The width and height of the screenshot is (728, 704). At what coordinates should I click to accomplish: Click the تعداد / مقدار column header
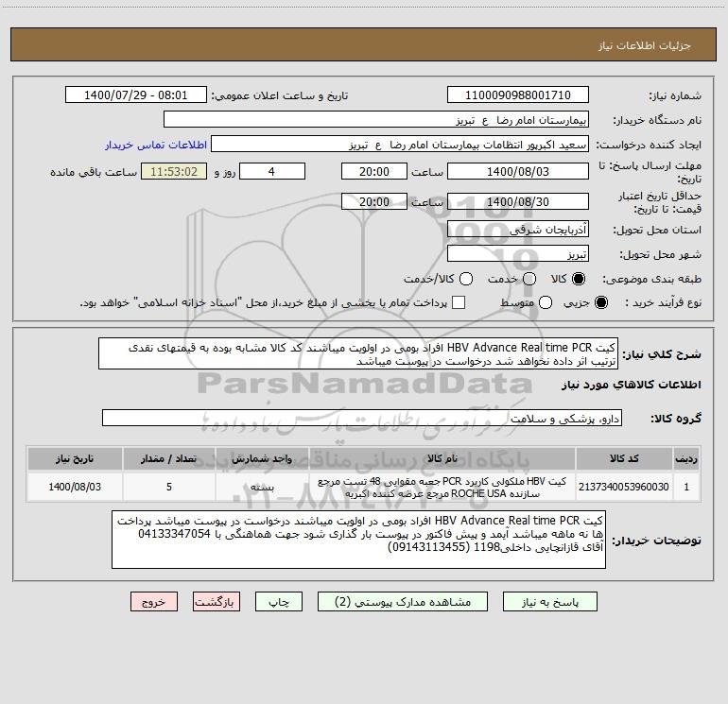point(168,458)
